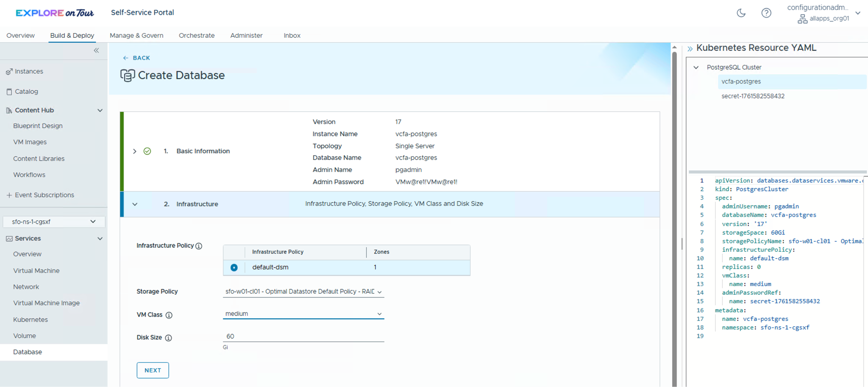This screenshot has width=868, height=387.
Task: Collapse the Kubernetes Resource YAML panel
Action: pyautogui.click(x=690, y=49)
